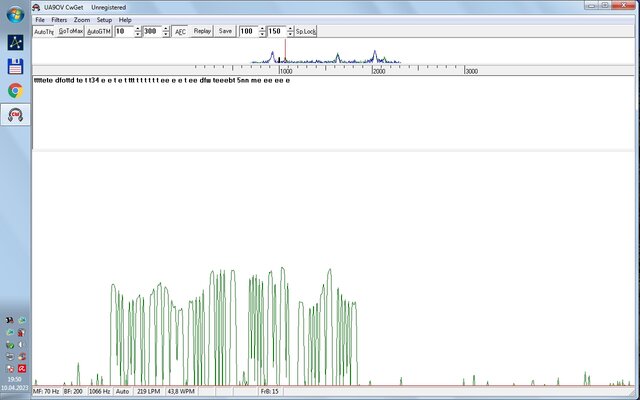The image size is (640, 400).
Task: Open the Filters menu
Action: pyautogui.click(x=60, y=19)
